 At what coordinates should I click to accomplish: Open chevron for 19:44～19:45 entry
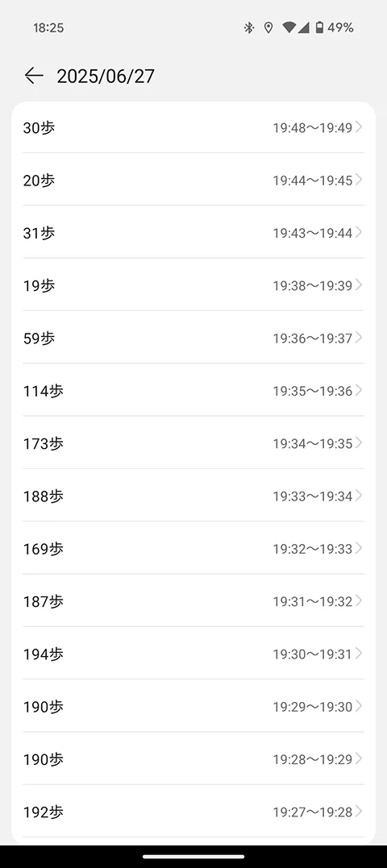359,180
